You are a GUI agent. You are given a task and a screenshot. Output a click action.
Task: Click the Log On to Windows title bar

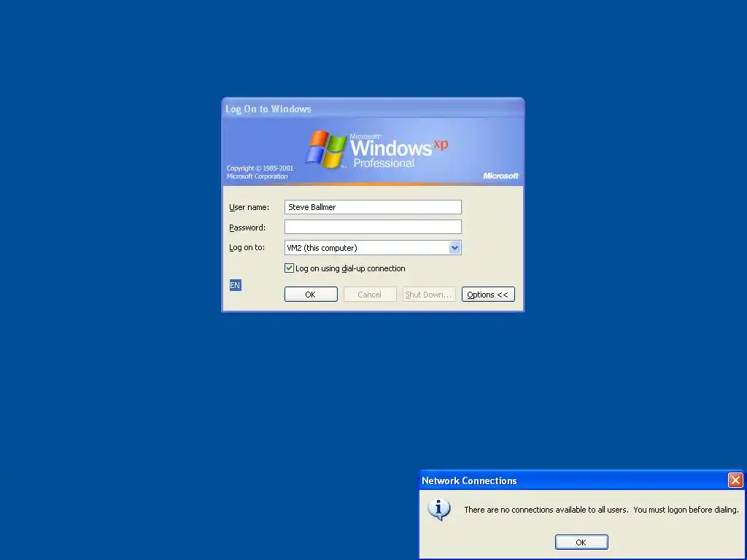[373, 109]
